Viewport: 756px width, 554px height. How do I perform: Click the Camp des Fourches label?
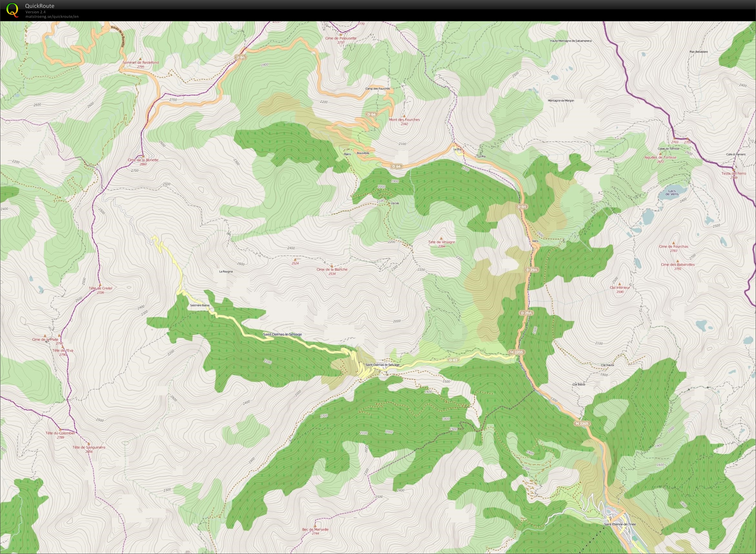(378, 88)
